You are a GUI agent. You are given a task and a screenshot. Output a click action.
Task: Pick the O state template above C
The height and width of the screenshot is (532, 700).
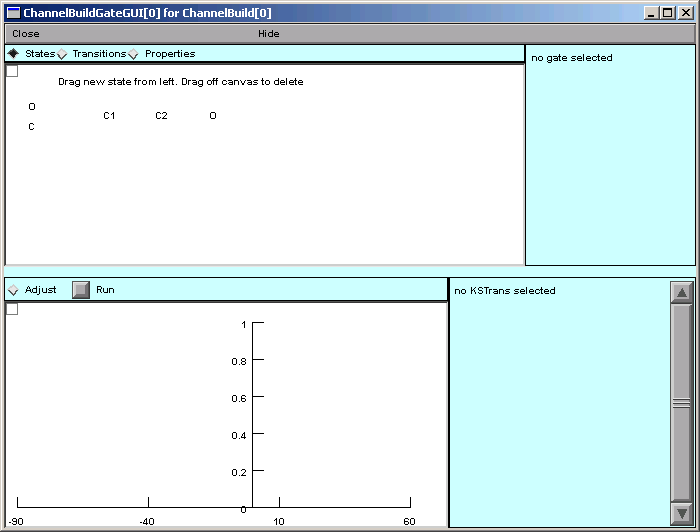pos(32,107)
